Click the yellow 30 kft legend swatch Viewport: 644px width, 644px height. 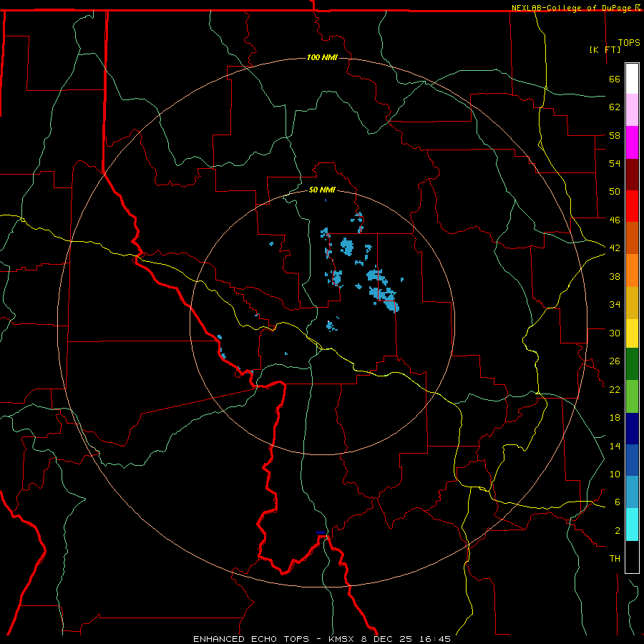point(632,333)
